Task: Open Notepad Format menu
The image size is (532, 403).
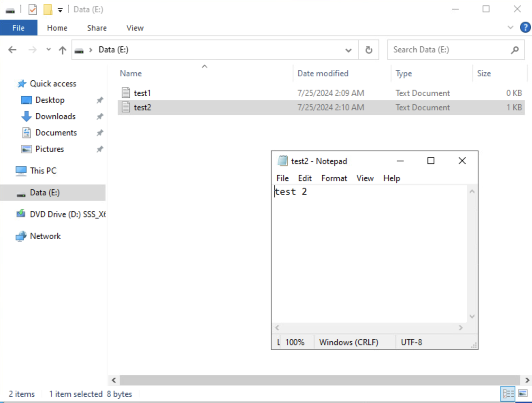Action: (334, 178)
